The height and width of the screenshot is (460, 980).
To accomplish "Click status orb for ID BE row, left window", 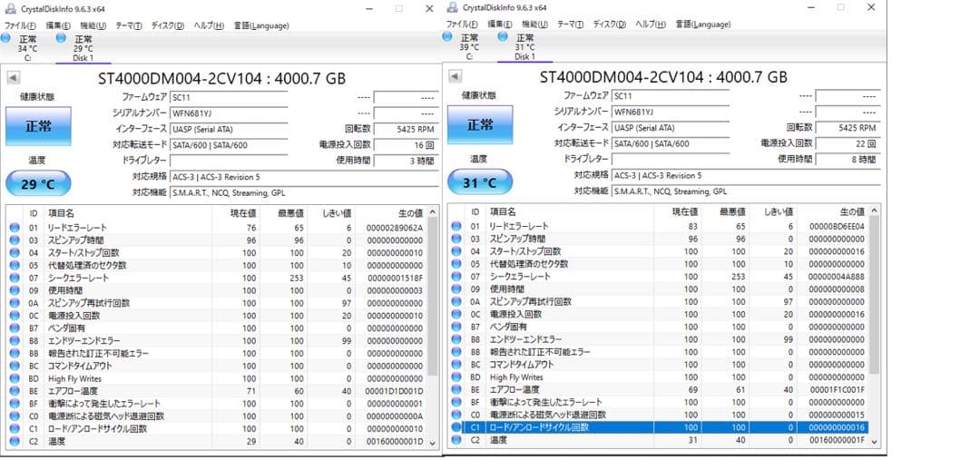I will click(x=15, y=391).
